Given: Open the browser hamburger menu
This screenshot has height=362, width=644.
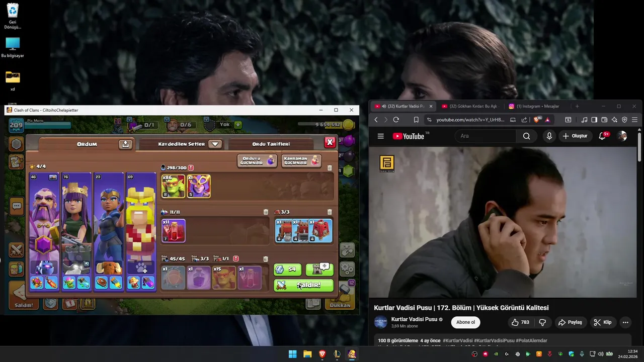Looking at the screenshot, I should pyautogui.click(x=634, y=120).
